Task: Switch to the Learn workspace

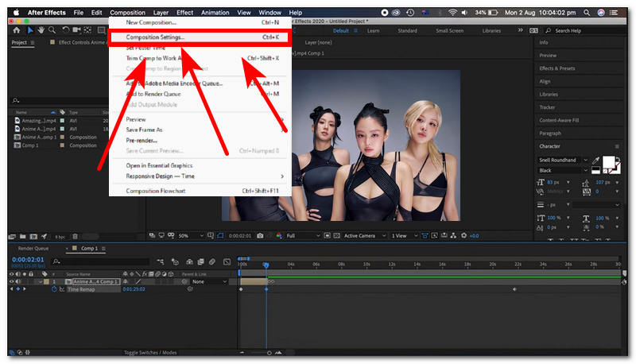Action: click(x=372, y=30)
